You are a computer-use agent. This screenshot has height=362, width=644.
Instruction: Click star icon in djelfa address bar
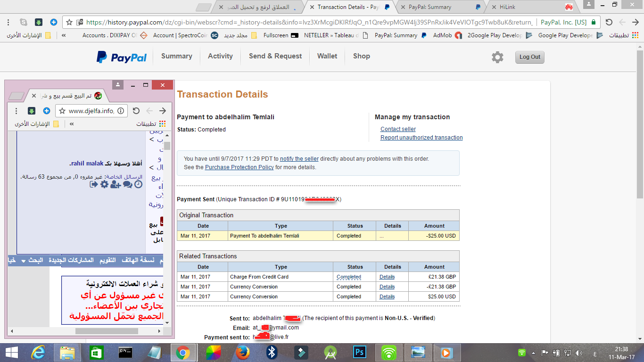(62, 111)
